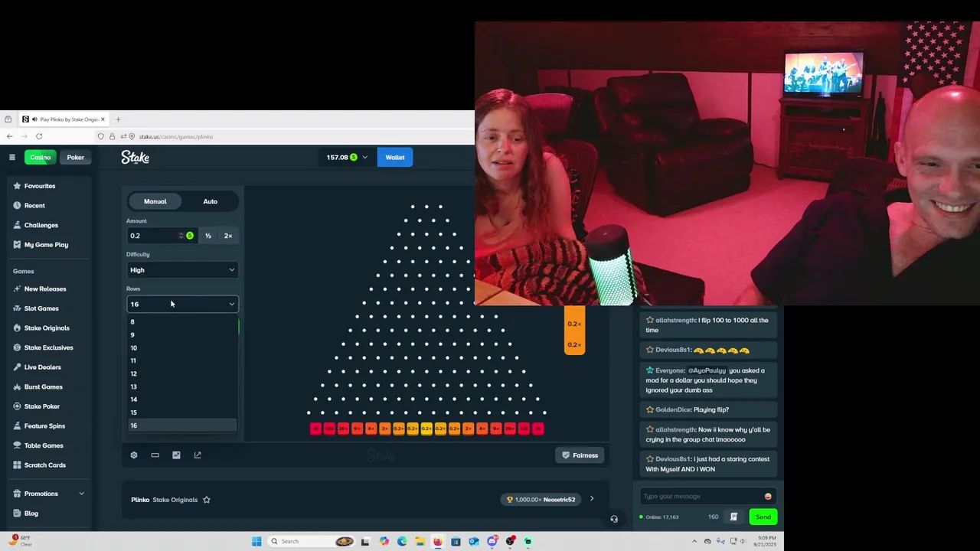Image resolution: width=980 pixels, height=551 pixels.
Task: Switch to the Casino section
Action: point(41,157)
